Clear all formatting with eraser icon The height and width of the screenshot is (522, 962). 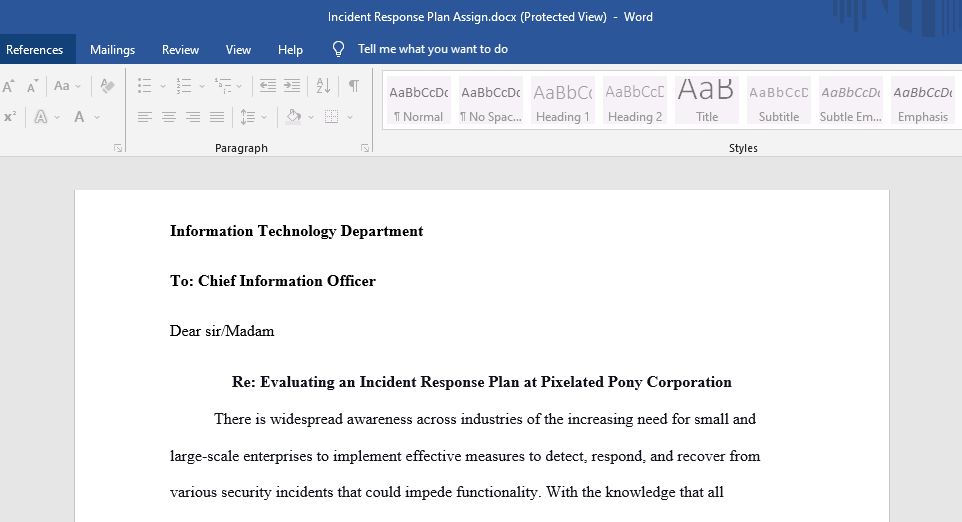coord(107,86)
